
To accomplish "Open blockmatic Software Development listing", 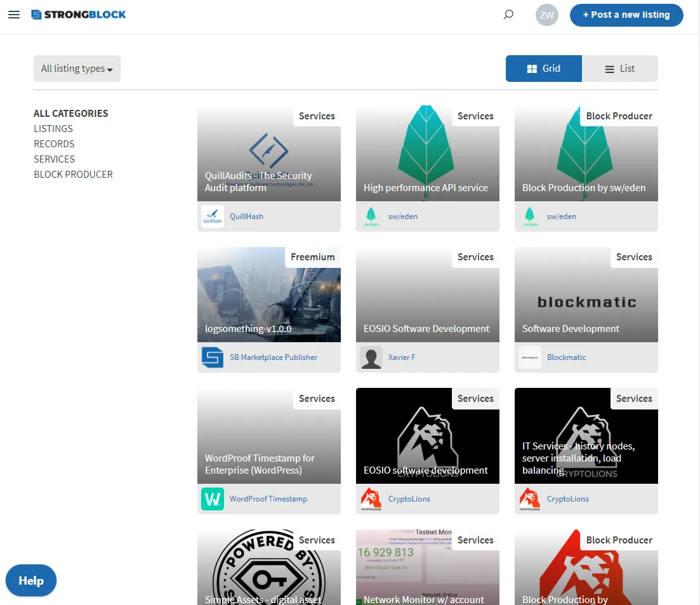I will click(x=586, y=295).
